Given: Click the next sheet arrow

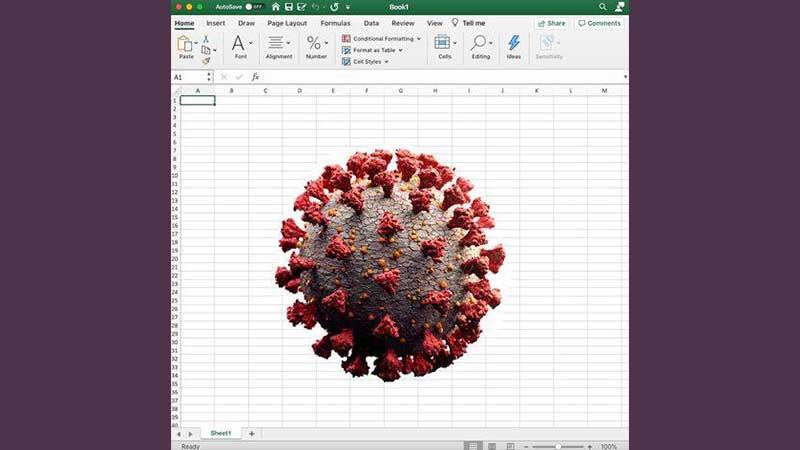Looking at the screenshot, I should (191, 434).
